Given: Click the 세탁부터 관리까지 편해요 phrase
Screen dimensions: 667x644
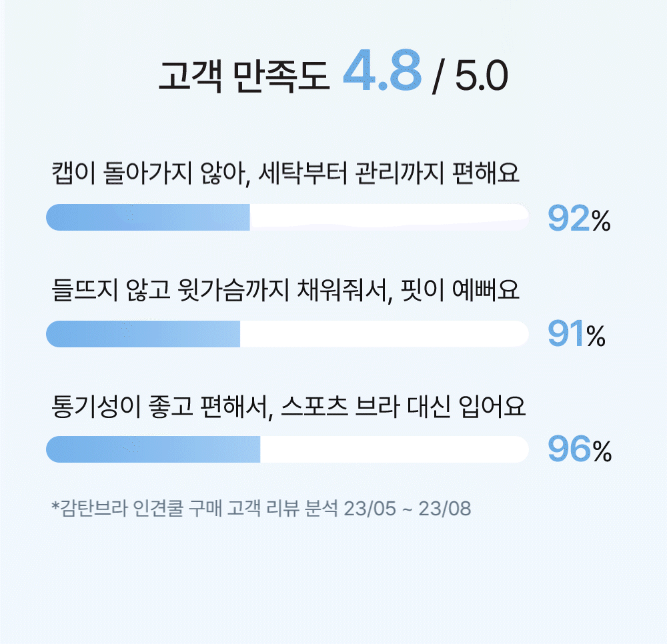Looking at the screenshot, I should (x=389, y=173).
